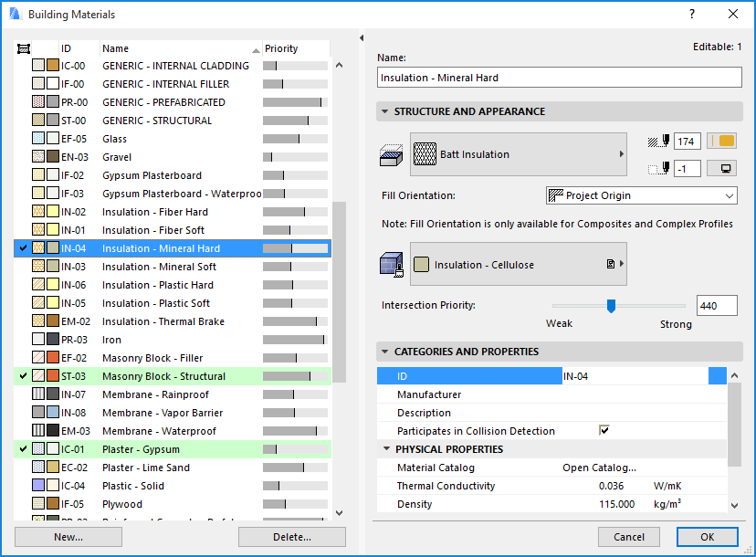The height and width of the screenshot is (557, 756).
Task: Click the background pen number field -1
Action: (687, 168)
